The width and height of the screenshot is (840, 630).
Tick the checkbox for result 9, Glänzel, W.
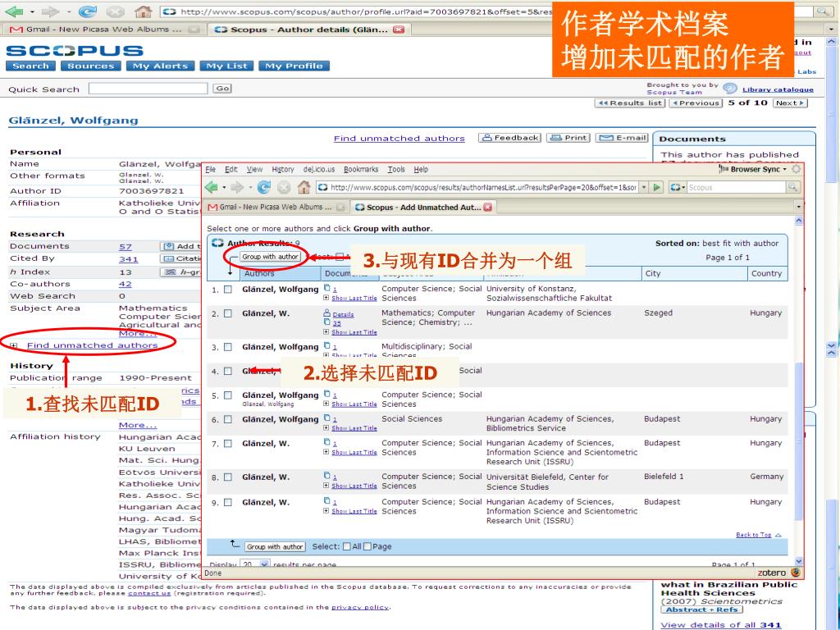click(228, 503)
